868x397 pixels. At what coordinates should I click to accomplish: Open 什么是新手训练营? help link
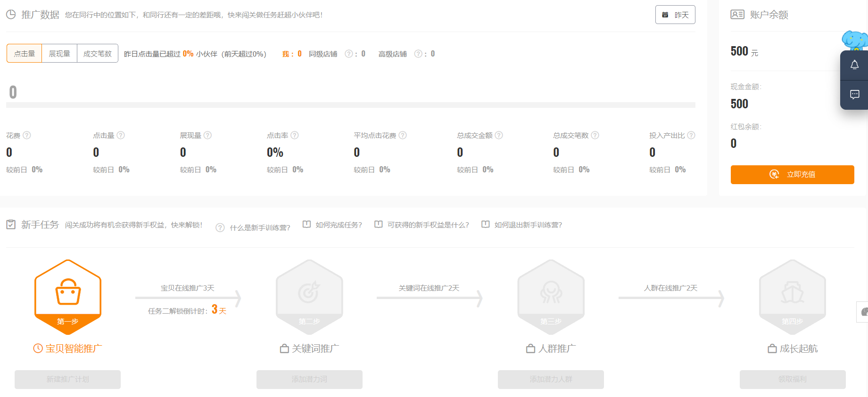pyautogui.click(x=260, y=228)
